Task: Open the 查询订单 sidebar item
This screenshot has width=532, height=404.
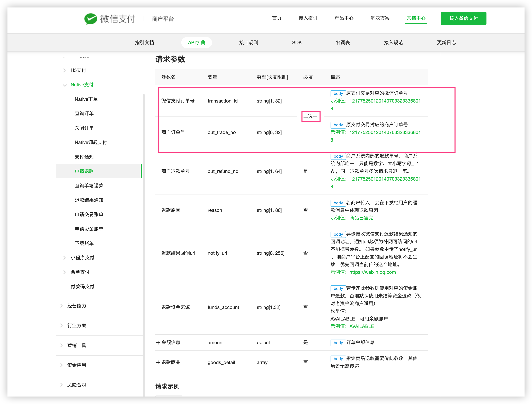Action: click(84, 113)
